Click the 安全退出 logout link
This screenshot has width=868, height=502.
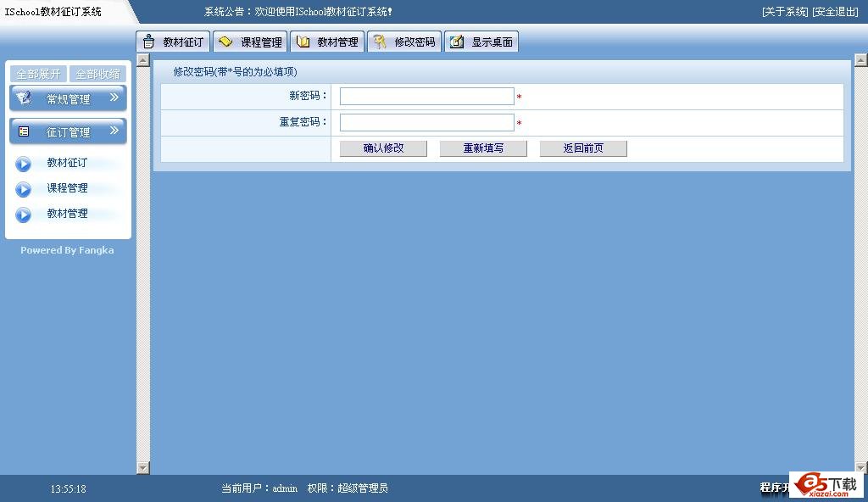pos(835,12)
